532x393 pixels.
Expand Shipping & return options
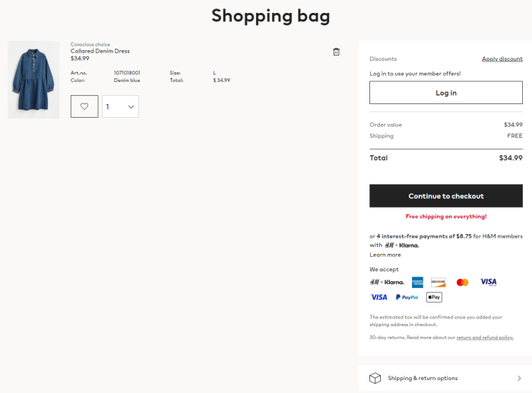click(445, 378)
